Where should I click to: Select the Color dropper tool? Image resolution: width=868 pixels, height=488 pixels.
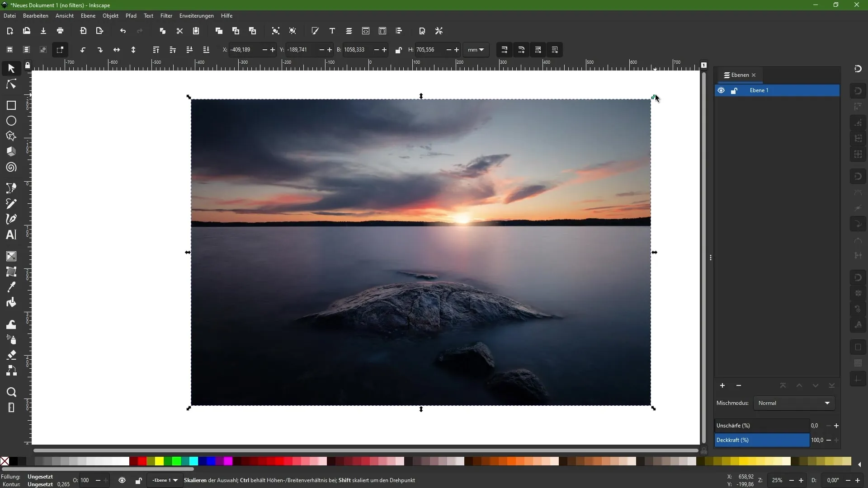pos(11,287)
